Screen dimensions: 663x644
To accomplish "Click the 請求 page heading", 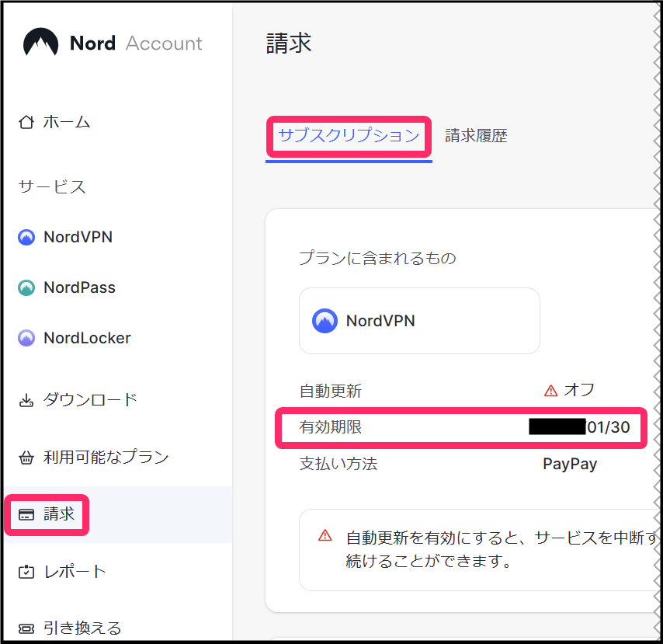I will point(289,44).
